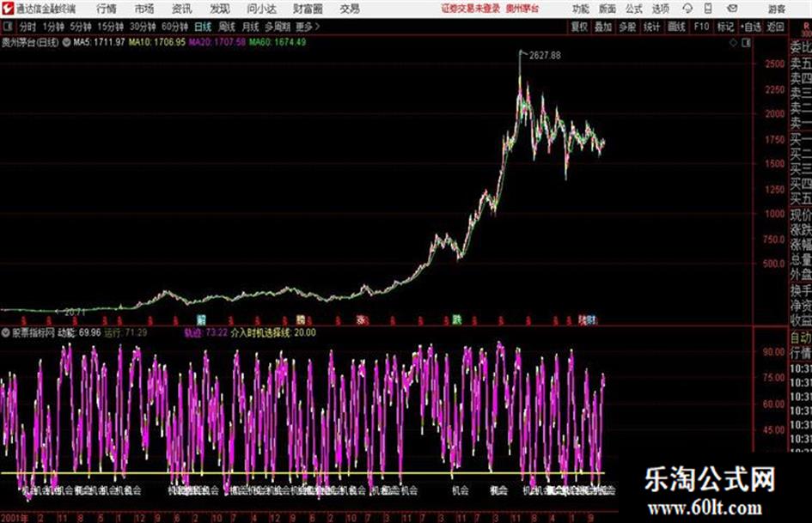Open the 问小达 menu
The width and height of the screenshot is (812, 523).
coord(261,9)
